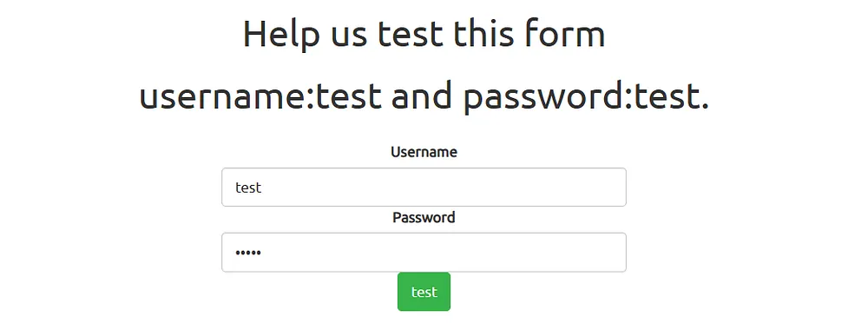Click the 'username:test and password:test.' heading line
868x336 pixels.
point(424,96)
